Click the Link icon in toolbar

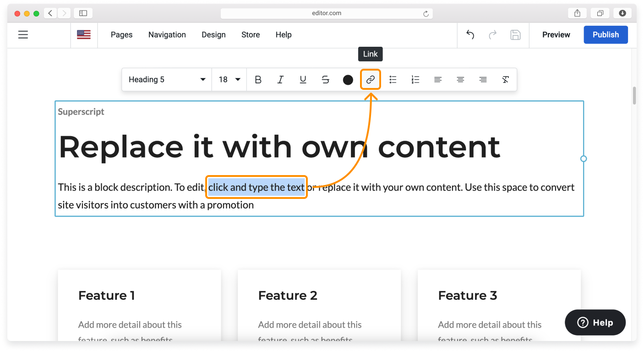point(371,80)
